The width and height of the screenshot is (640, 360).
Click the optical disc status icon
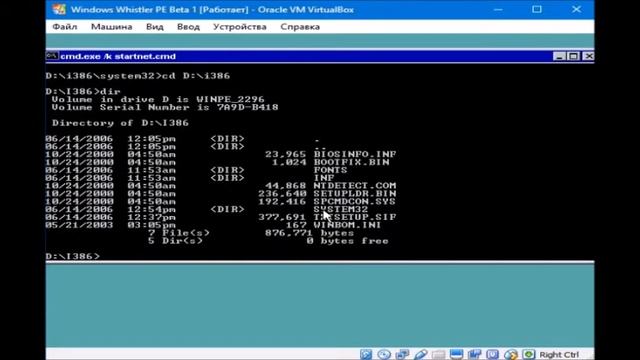click(384, 354)
